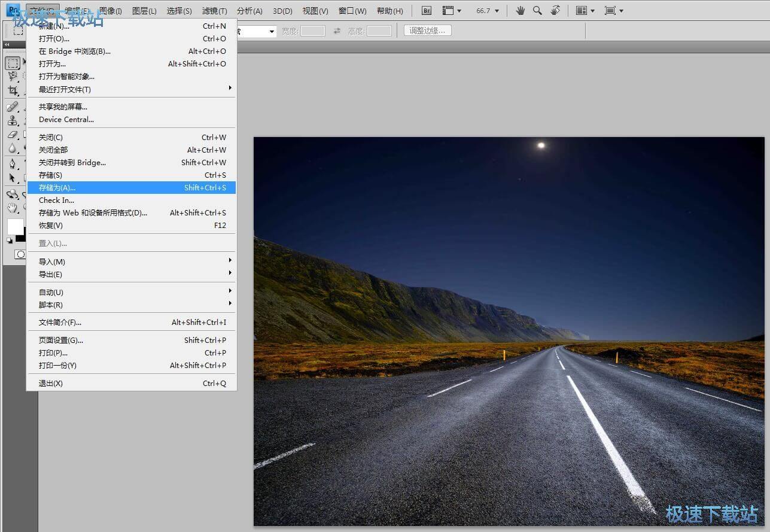Reset default foreground and background colors
Screen dimensions: 770x532
[10, 241]
